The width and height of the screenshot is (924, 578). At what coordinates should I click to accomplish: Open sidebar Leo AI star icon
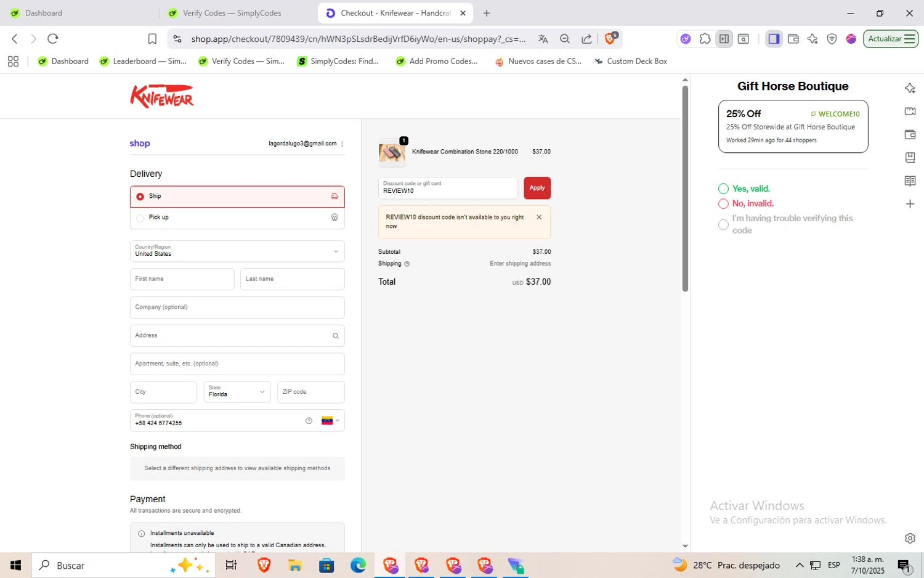tap(910, 88)
